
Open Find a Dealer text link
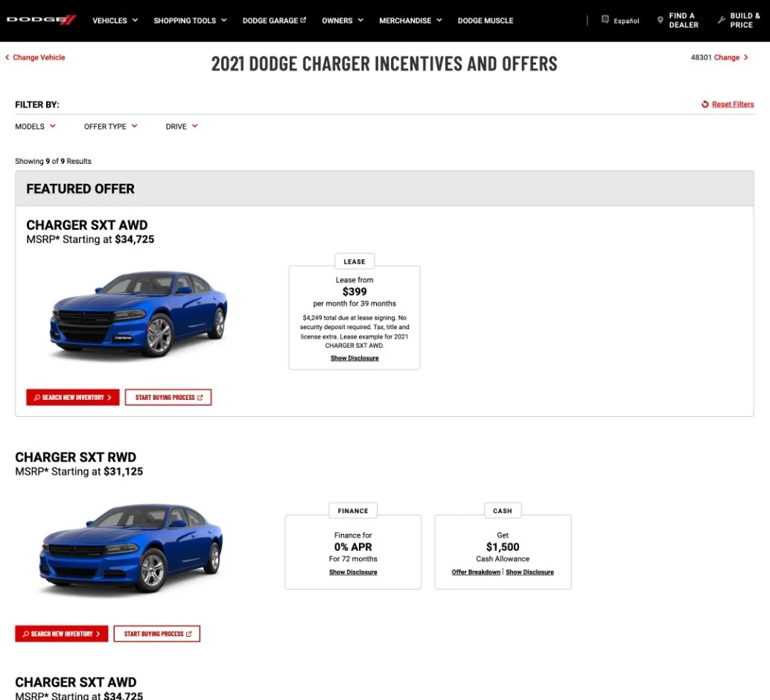pyautogui.click(x=683, y=20)
